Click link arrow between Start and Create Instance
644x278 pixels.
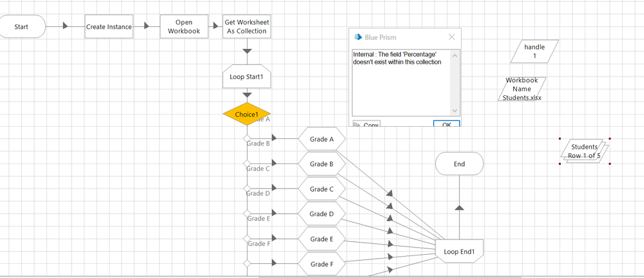[65, 26]
